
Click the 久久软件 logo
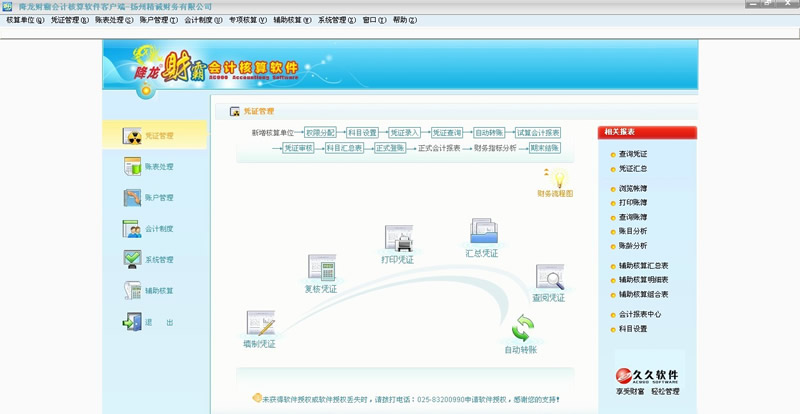click(648, 376)
